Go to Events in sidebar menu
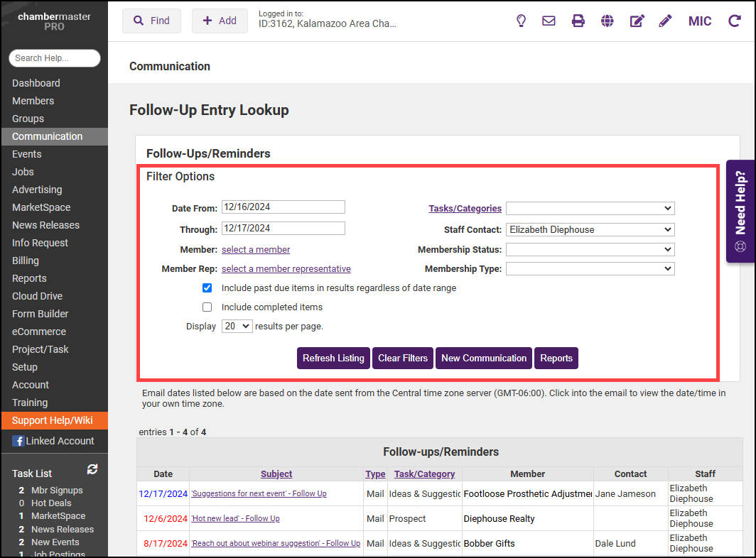Image resolution: width=756 pixels, height=558 pixels. (x=27, y=154)
